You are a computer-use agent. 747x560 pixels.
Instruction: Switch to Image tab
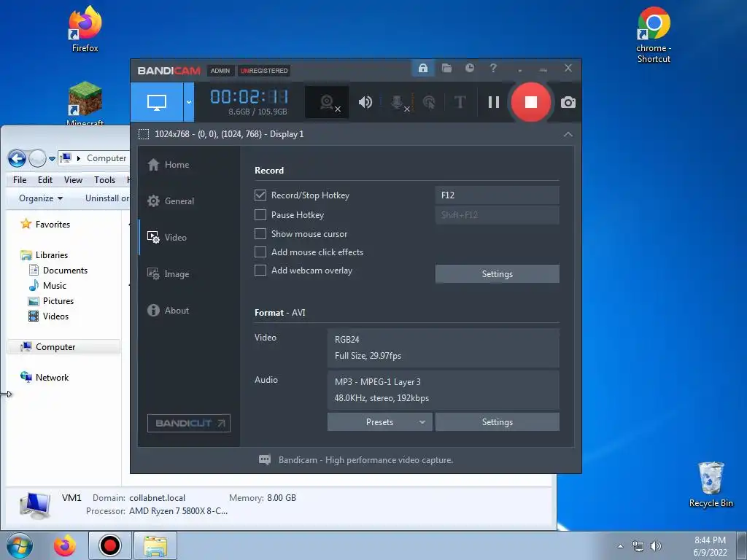[169, 274]
